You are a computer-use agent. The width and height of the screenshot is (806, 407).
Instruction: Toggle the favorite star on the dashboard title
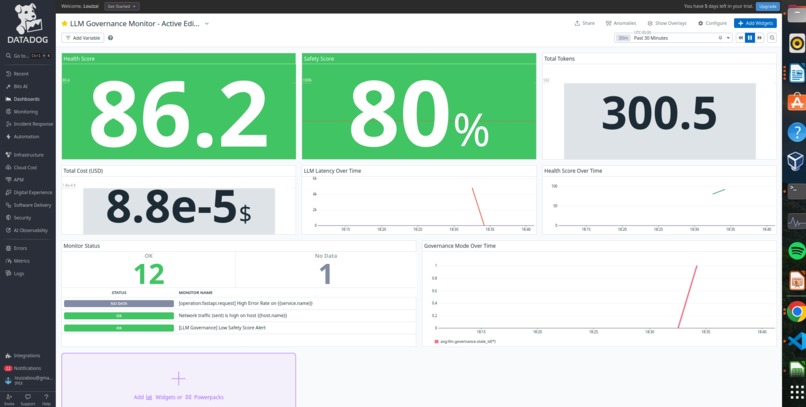[x=64, y=23]
